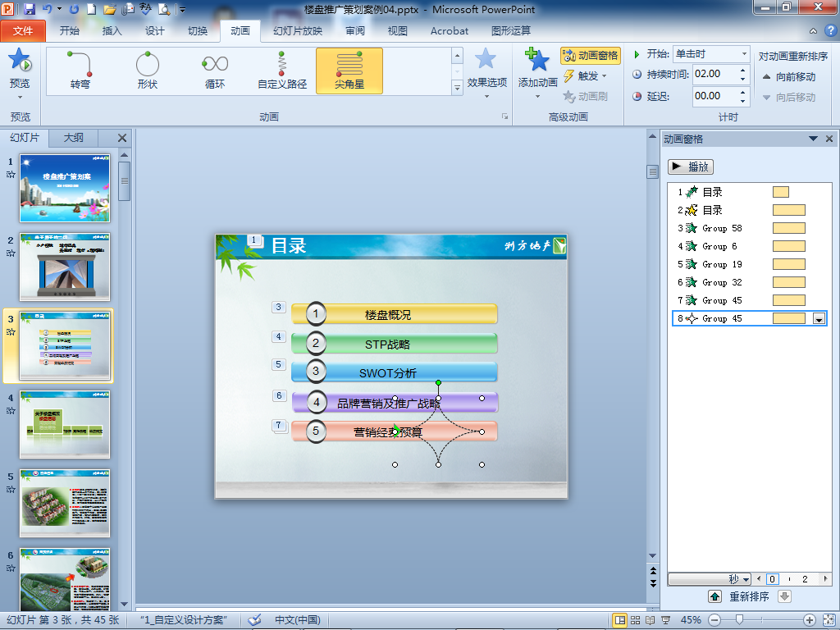Click zoom out minus button
The height and width of the screenshot is (630, 840).
pos(714,620)
